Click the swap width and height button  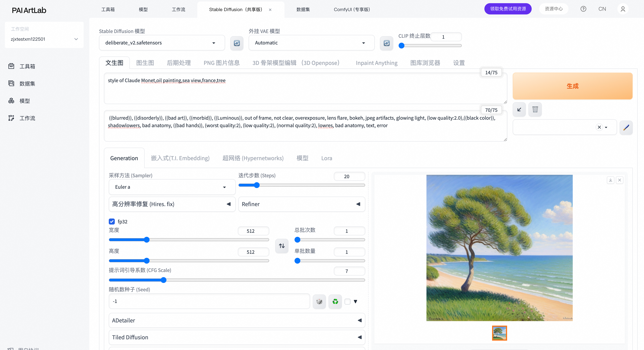282,246
